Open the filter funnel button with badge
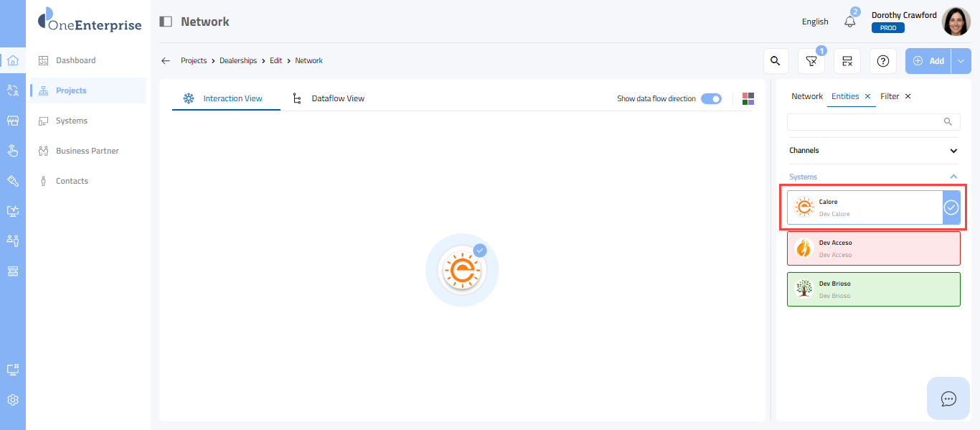980x430 pixels. click(x=811, y=61)
